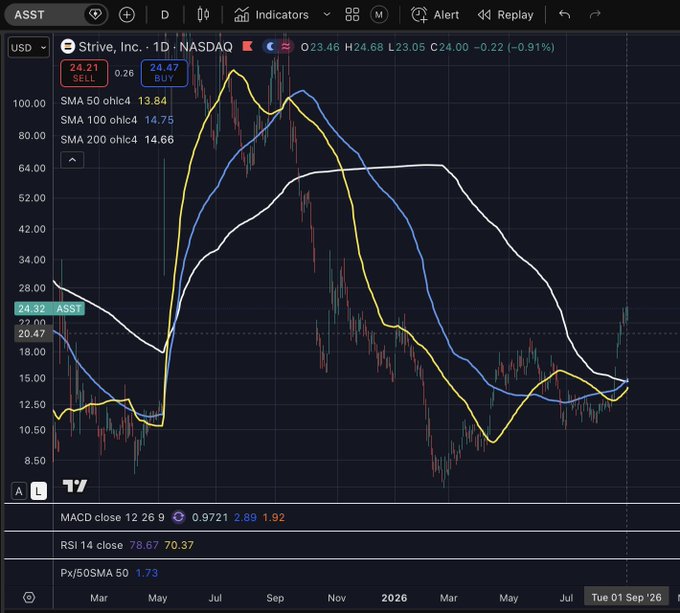The width and height of the screenshot is (680, 613).
Task: Collapse the indicator legend with caret
Action: pyautogui.click(x=72, y=160)
